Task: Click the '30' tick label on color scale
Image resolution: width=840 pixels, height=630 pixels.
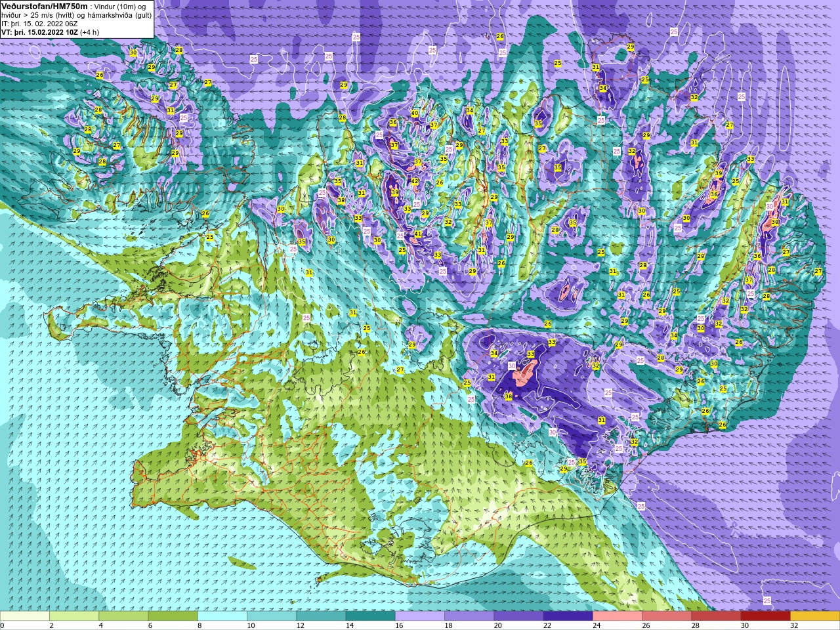Action: pyautogui.click(x=744, y=625)
